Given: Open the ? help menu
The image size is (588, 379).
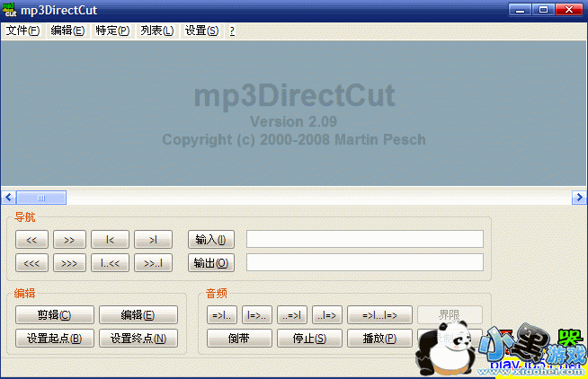Looking at the screenshot, I should (232, 31).
